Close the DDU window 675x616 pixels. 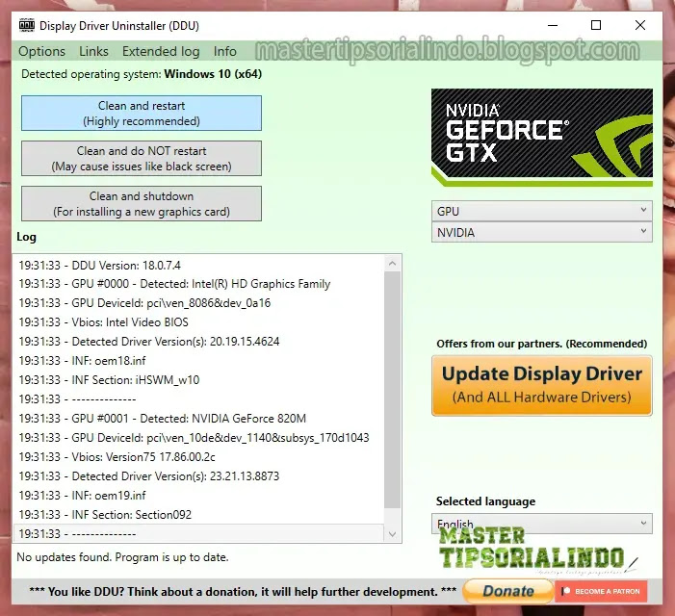640,25
